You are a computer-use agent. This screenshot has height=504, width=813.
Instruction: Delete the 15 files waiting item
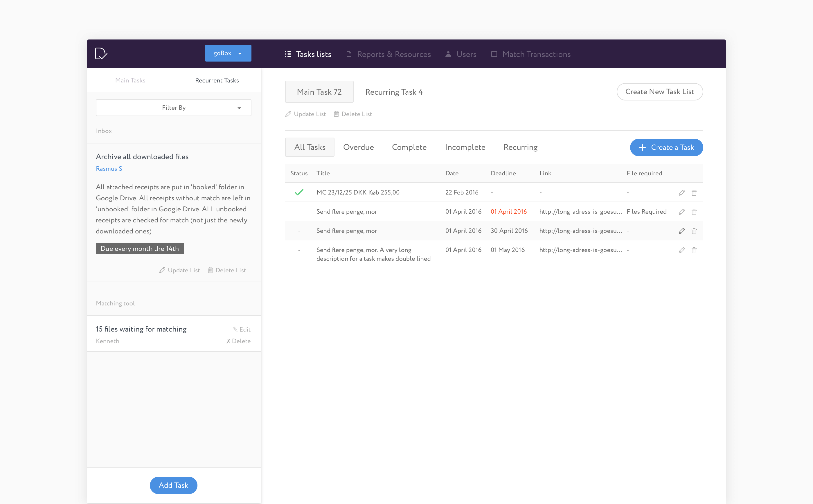pyautogui.click(x=238, y=341)
